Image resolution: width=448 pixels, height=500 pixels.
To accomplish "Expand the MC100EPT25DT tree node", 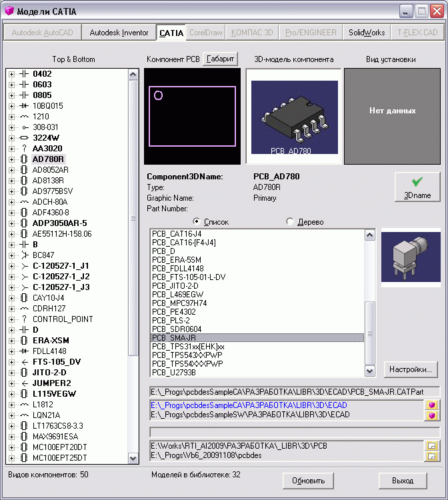I will 12,458.
